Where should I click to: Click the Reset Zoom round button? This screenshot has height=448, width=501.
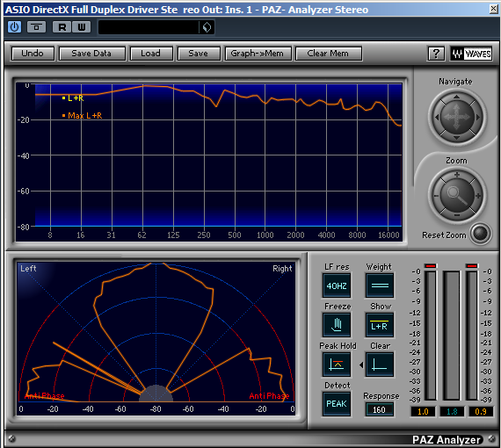click(481, 234)
